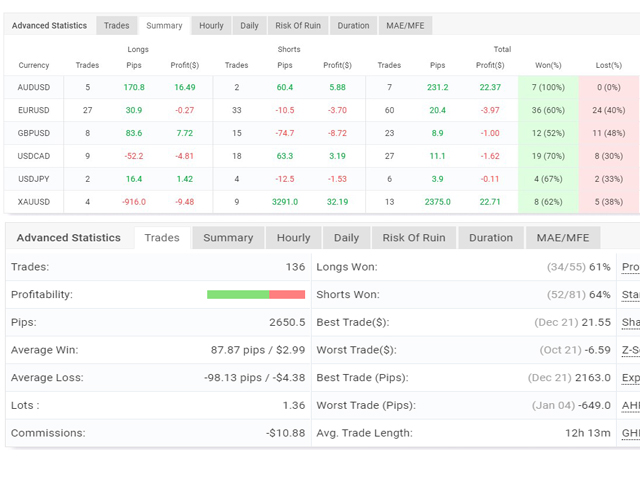Open Hourly tab above the Trades statistics
The width and height of the screenshot is (640, 480).
tap(293, 238)
